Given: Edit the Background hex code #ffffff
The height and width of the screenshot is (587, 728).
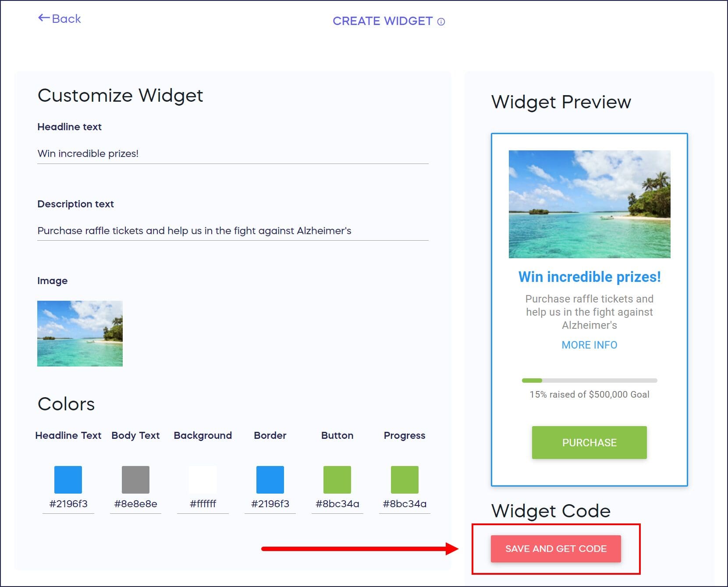Looking at the screenshot, I should point(203,504).
